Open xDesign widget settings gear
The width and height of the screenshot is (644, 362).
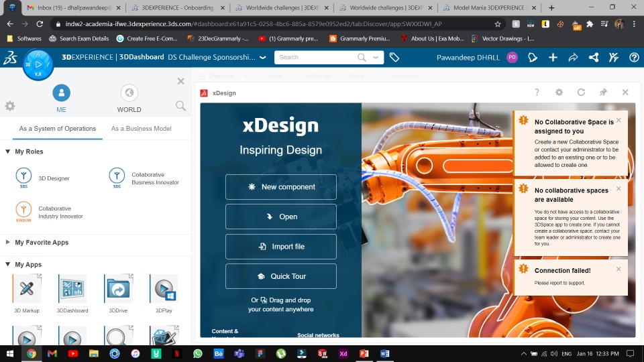coord(559,93)
